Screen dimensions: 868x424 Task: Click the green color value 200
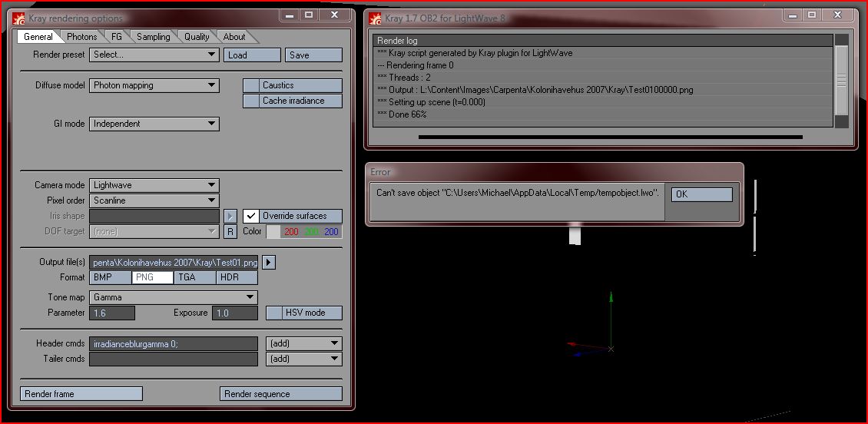coord(311,231)
